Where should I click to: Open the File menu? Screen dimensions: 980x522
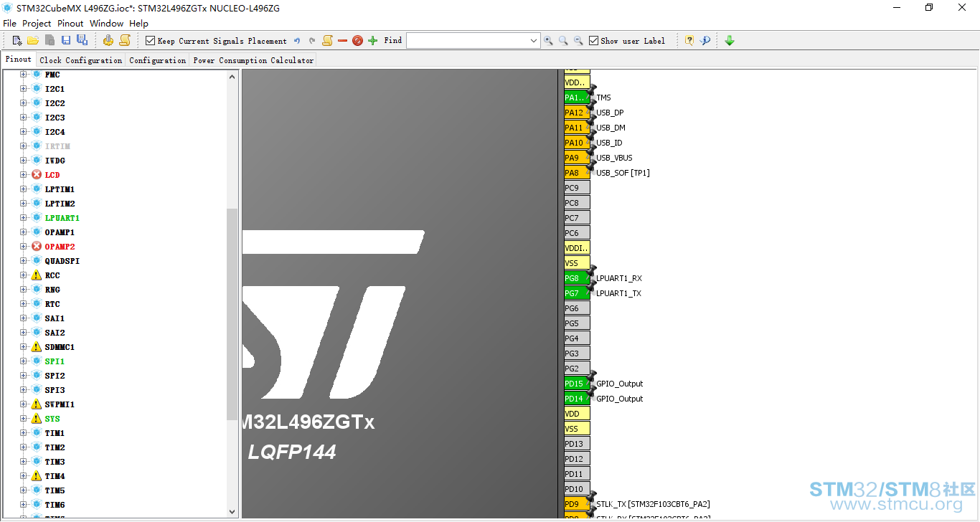pos(9,24)
